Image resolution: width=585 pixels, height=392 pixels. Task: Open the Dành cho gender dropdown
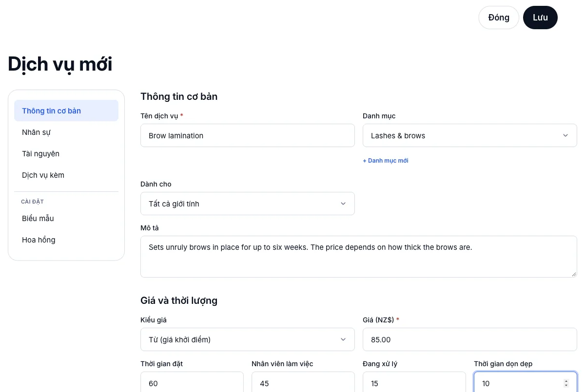pyautogui.click(x=248, y=204)
